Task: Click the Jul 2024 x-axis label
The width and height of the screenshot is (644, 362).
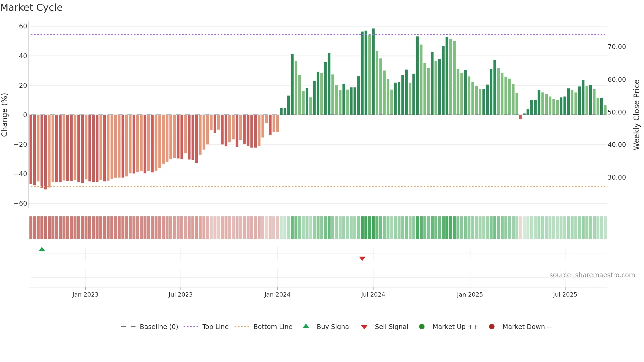Action: [373, 294]
